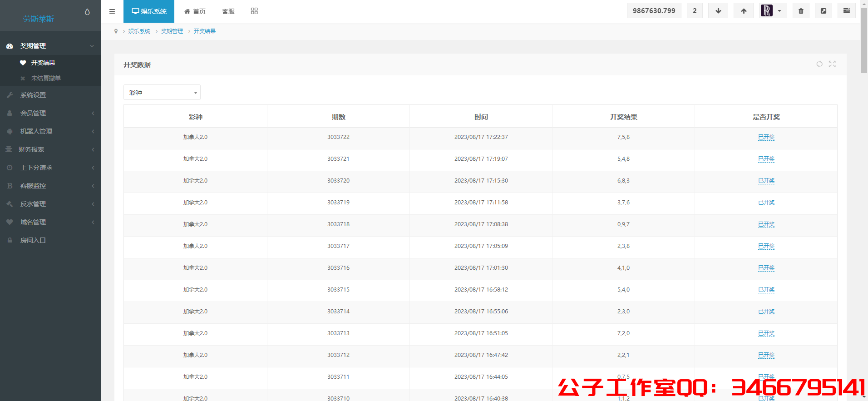Click the 娱乐系统 breadcrumb link
Image resolution: width=868 pixels, height=401 pixels.
(139, 31)
